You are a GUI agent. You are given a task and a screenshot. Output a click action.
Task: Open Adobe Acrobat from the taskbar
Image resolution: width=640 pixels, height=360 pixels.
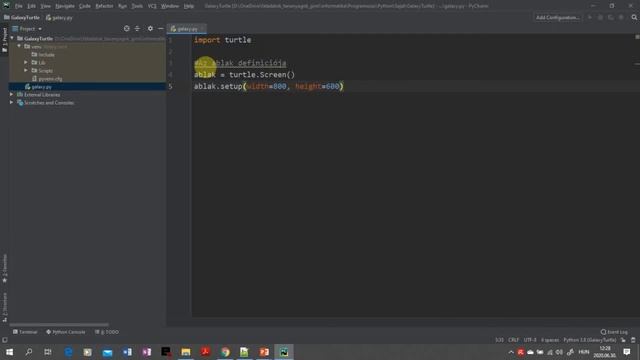[x=205, y=352]
